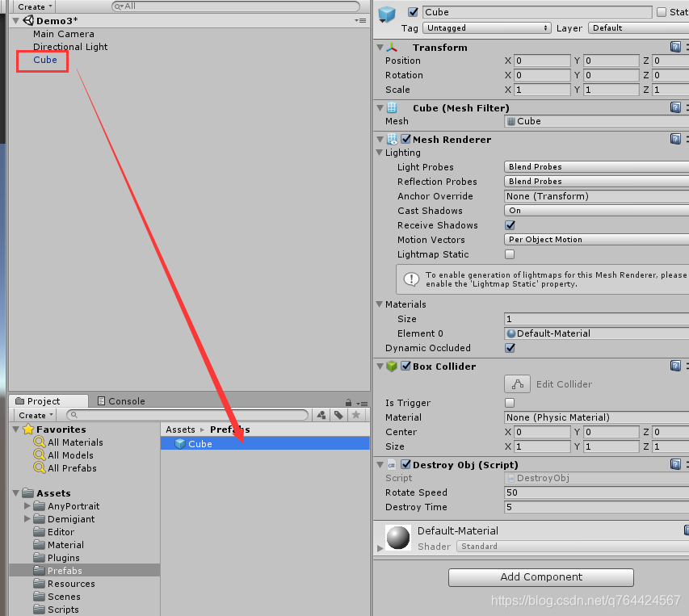Open the Tag dropdown showing Untagged
This screenshot has height=616, width=689.
click(487, 28)
